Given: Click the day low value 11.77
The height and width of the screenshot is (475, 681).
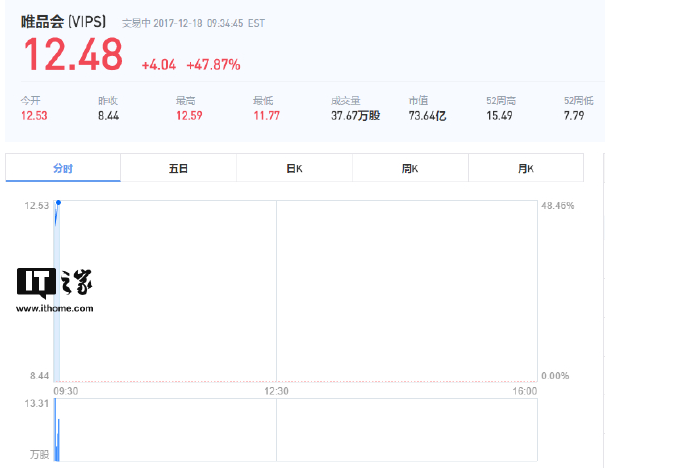Looking at the screenshot, I should tap(267, 115).
